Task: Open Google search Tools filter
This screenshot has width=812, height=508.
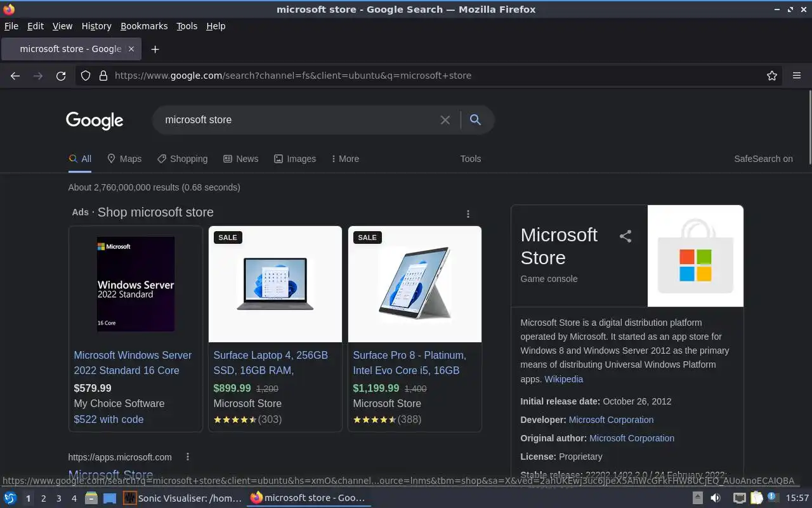Action: tap(471, 159)
